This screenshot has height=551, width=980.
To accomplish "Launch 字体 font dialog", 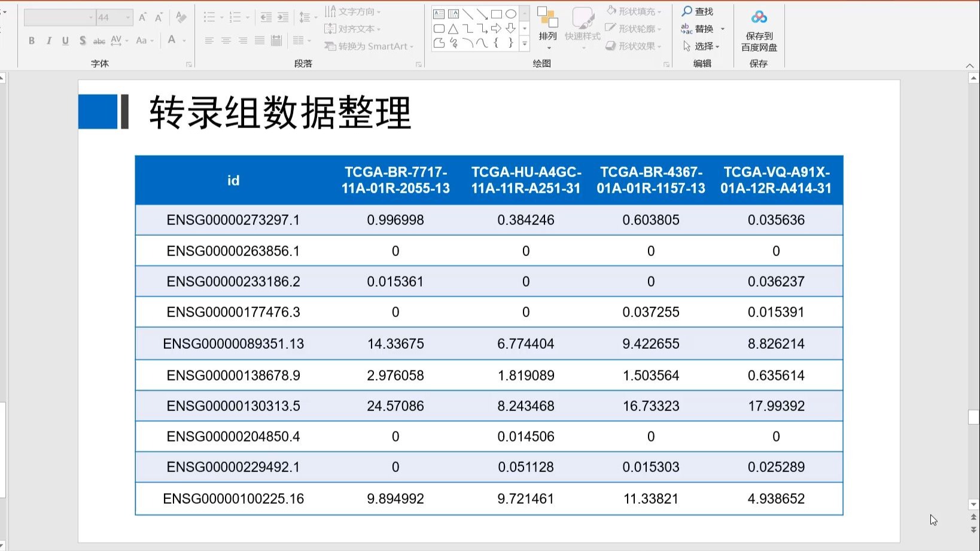I will pyautogui.click(x=188, y=64).
